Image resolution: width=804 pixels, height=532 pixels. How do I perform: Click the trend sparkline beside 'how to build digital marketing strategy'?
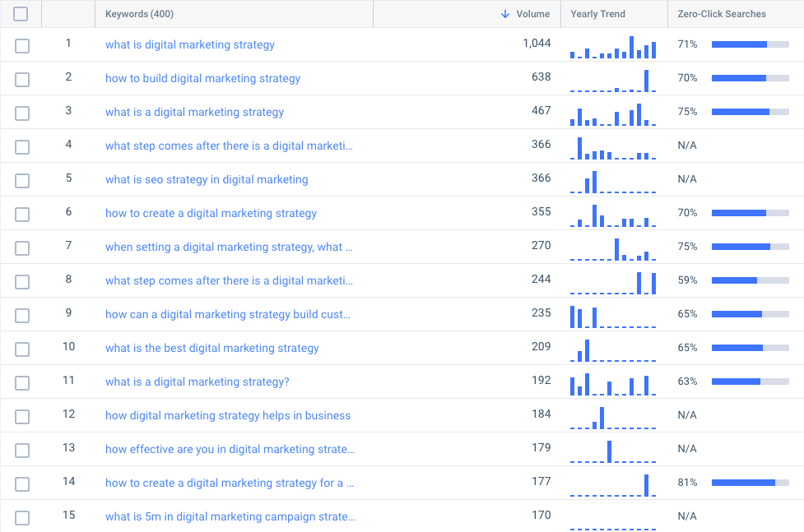(x=612, y=80)
